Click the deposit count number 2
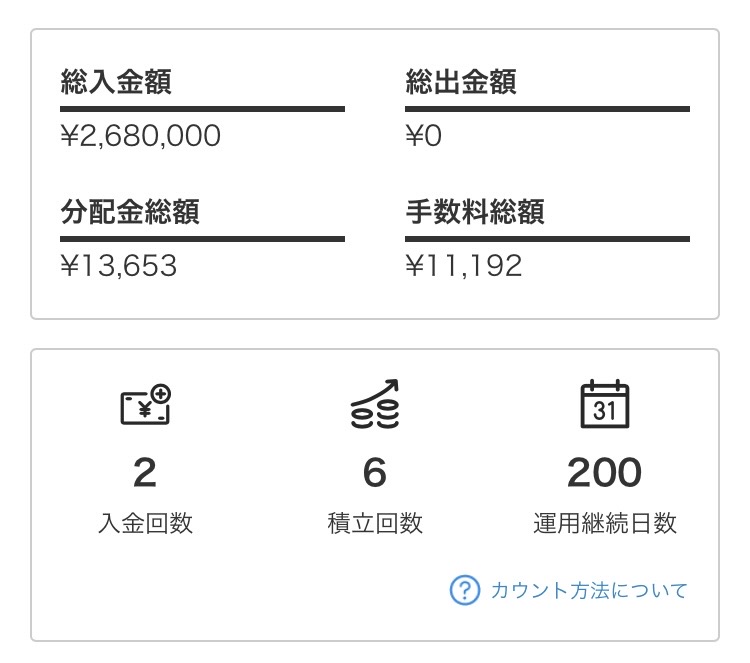Viewport: 750px width, 663px height. point(145,473)
